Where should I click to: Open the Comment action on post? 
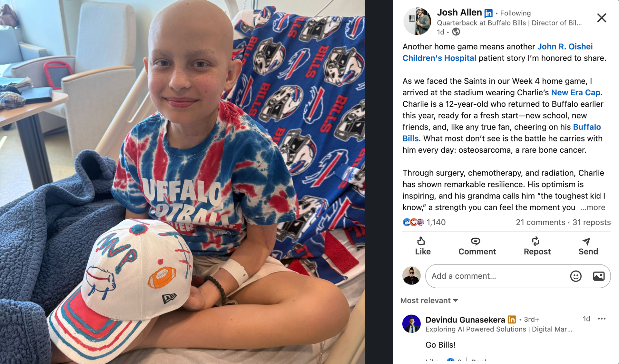(x=477, y=246)
